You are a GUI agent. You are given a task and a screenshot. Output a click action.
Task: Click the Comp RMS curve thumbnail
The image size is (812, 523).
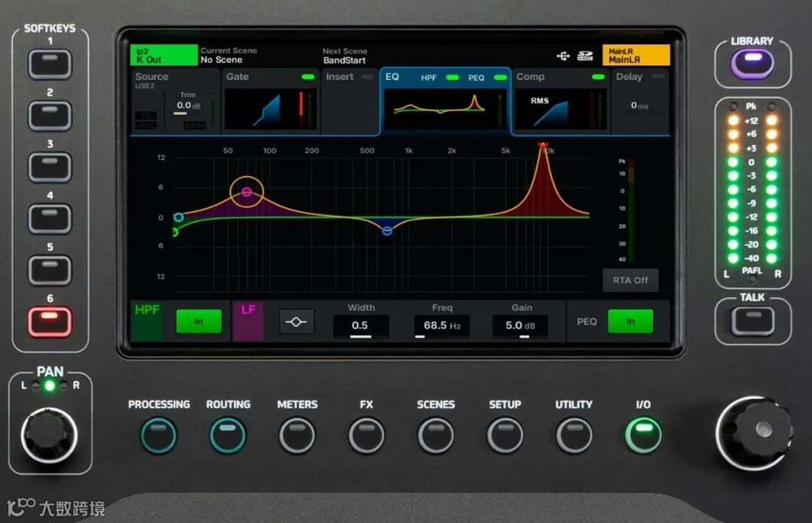point(561,109)
